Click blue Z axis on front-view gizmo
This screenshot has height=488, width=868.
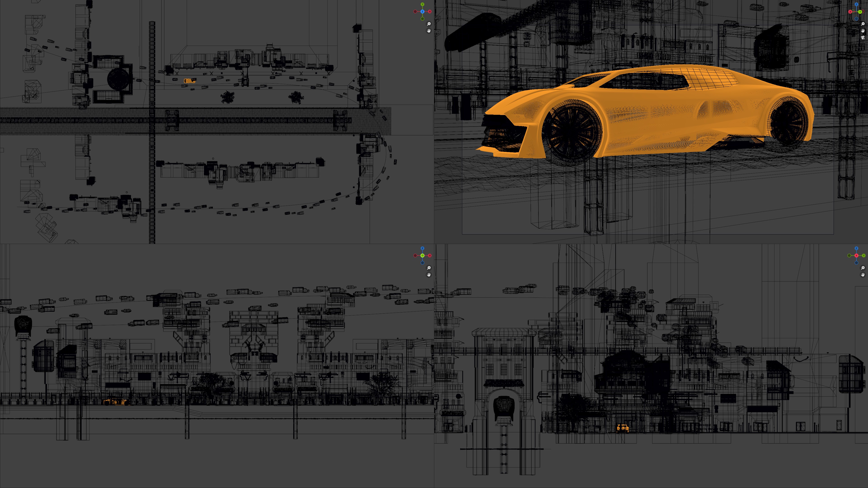pyautogui.click(x=422, y=248)
